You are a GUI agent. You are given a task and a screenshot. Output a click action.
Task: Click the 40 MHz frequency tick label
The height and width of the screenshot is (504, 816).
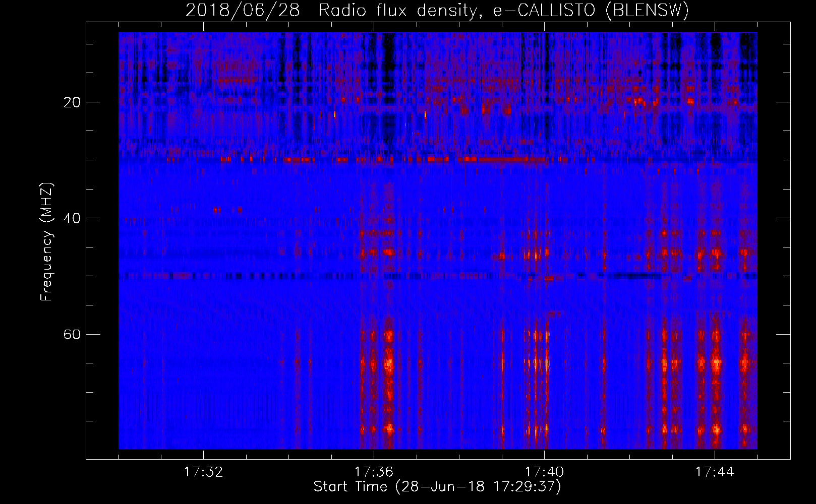[x=73, y=218]
